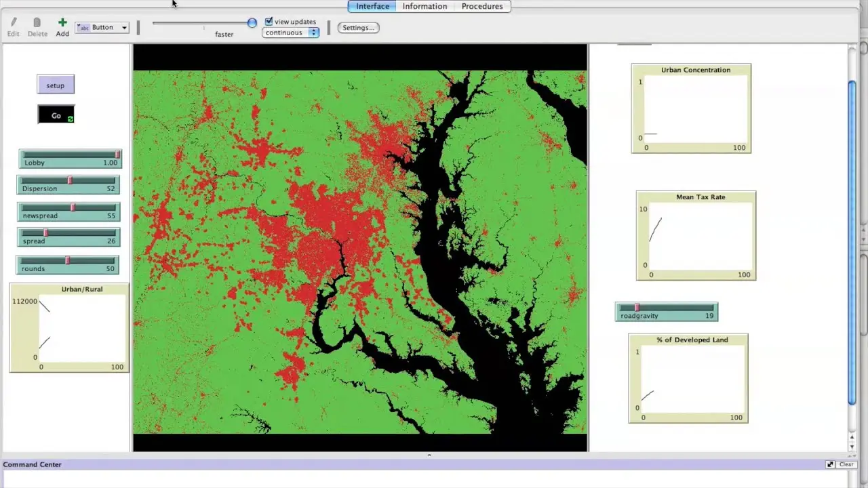Click the Mean Tax Rate plot

tap(696, 236)
